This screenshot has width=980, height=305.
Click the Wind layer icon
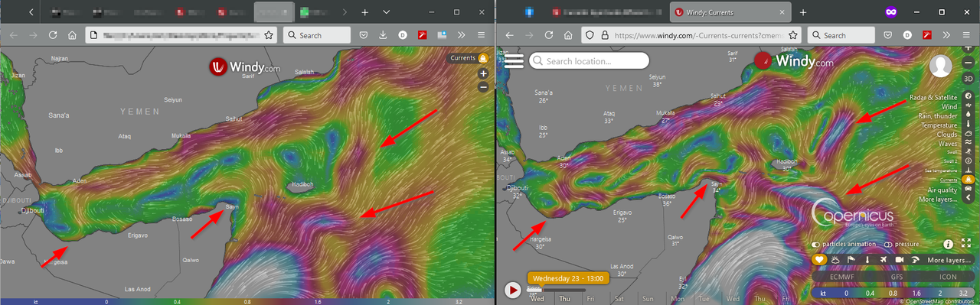(x=968, y=105)
